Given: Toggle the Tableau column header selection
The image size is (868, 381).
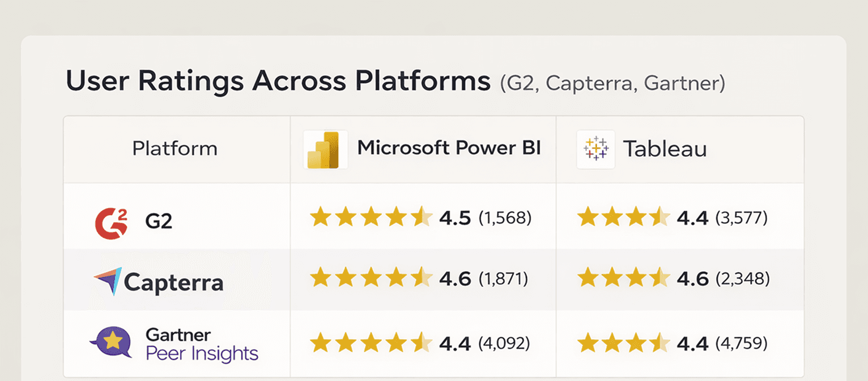Looking at the screenshot, I should 680,148.
